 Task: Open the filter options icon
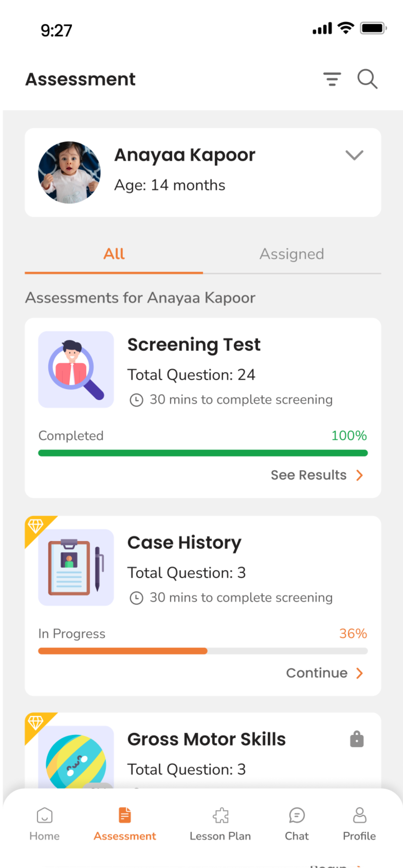pos(332,79)
